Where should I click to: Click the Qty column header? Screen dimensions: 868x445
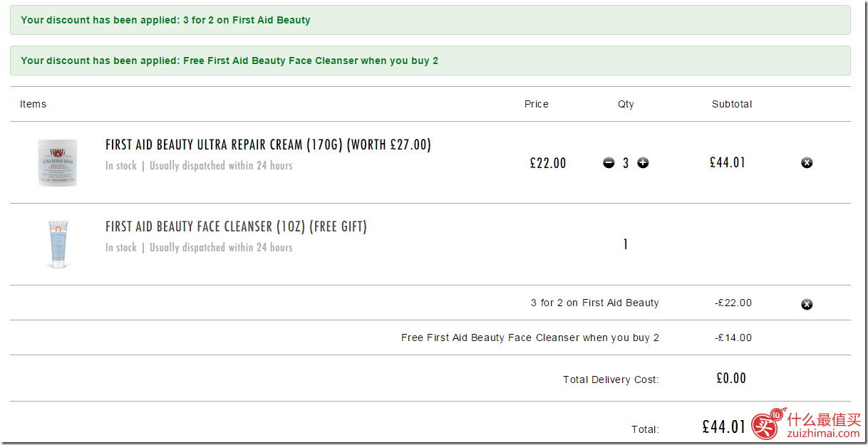[x=626, y=104]
